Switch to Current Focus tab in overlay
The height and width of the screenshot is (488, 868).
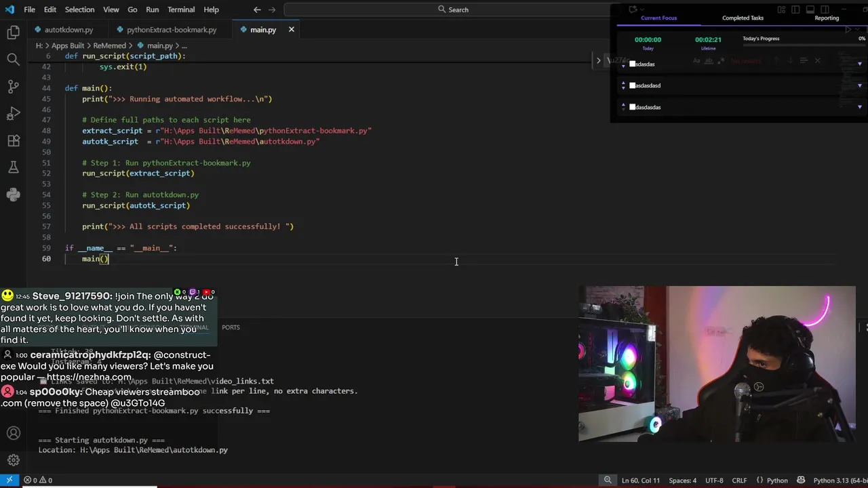pyautogui.click(x=658, y=18)
